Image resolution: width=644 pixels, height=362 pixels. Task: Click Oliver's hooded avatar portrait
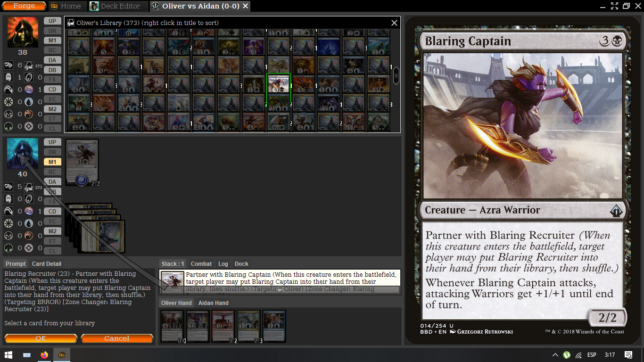point(23,32)
